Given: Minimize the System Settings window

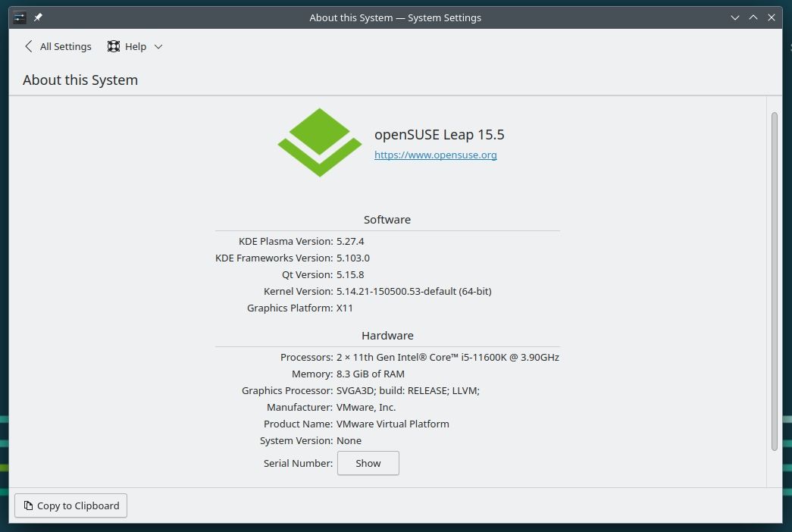Looking at the screenshot, I should click(x=735, y=17).
